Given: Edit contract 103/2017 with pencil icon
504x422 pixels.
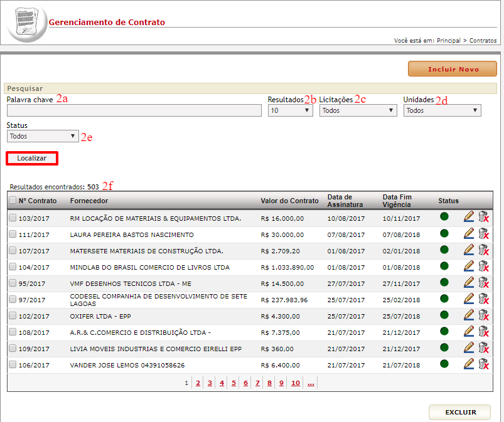Looking at the screenshot, I should point(469,217).
